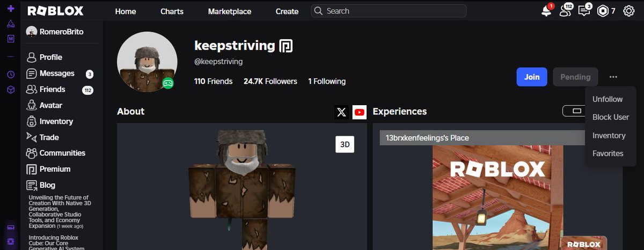
Task: Open the notifications bell icon
Action: [x=546, y=11]
